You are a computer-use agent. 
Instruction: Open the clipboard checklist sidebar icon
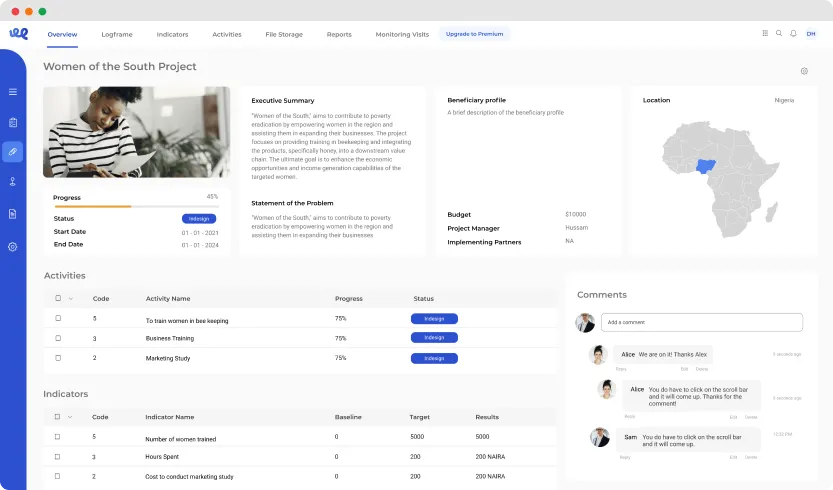point(13,122)
